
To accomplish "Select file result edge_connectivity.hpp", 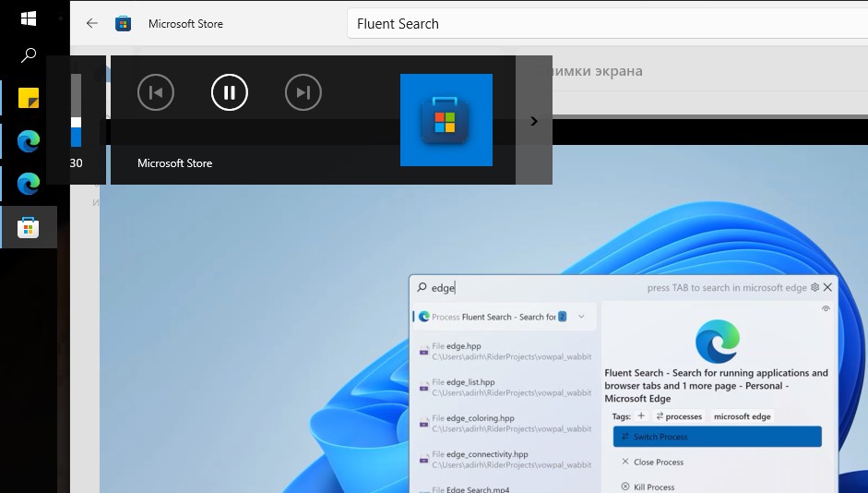I will click(x=505, y=459).
